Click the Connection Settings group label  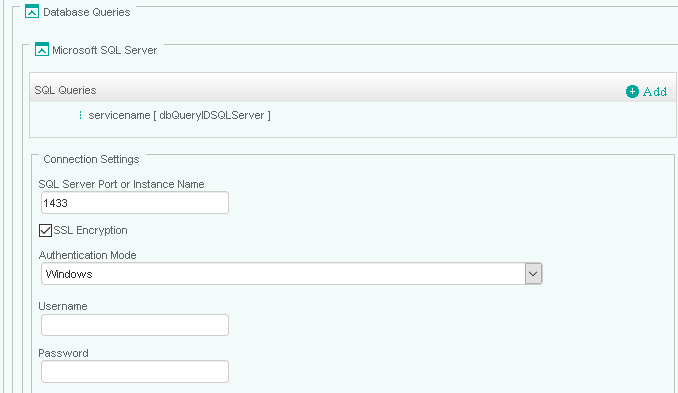click(x=91, y=159)
